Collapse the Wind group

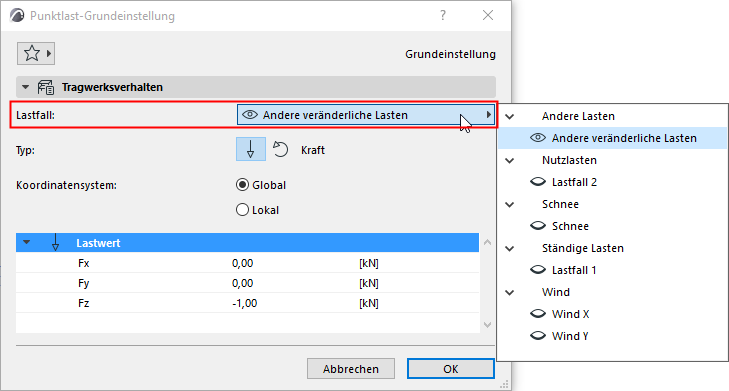point(510,292)
